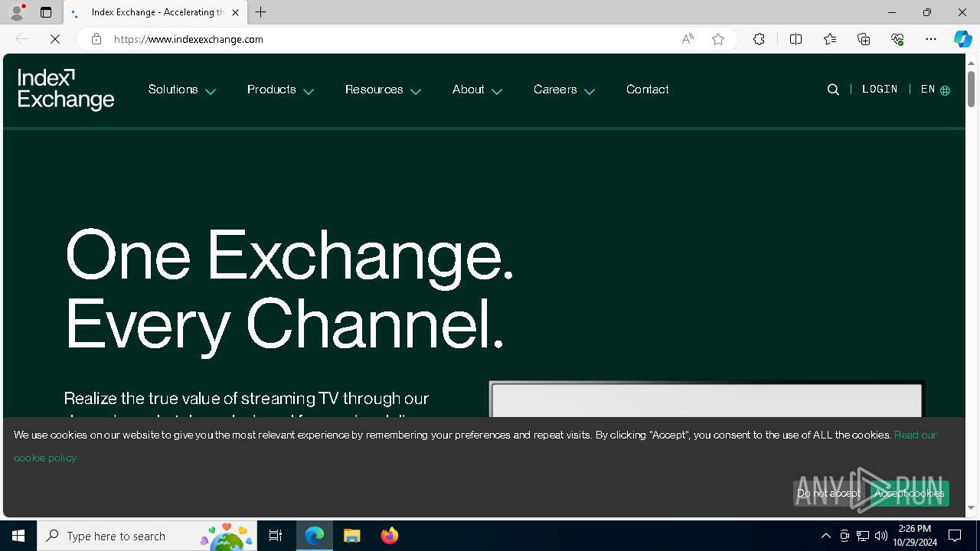980x551 pixels.
Task: Click the LOGIN link
Action: pyautogui.click(x=880, y=90)
